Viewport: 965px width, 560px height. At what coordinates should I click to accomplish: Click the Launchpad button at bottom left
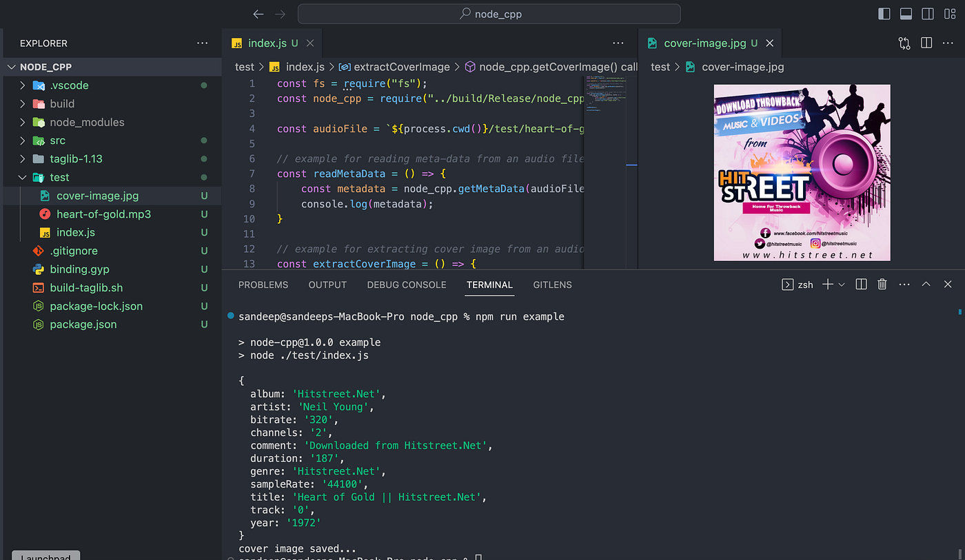click(45, 555)
